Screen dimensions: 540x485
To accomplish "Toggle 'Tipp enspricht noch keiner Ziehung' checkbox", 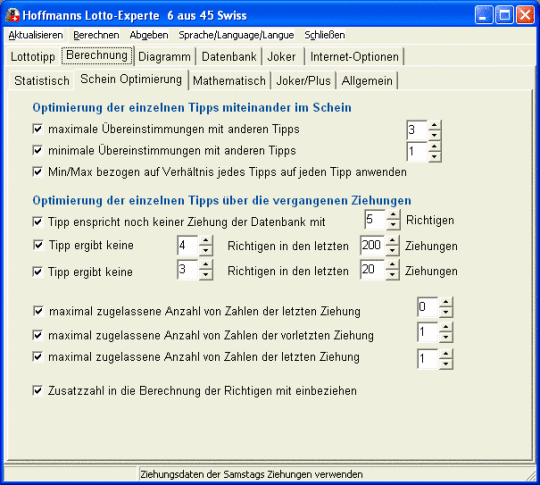I will tap(37, 222).
